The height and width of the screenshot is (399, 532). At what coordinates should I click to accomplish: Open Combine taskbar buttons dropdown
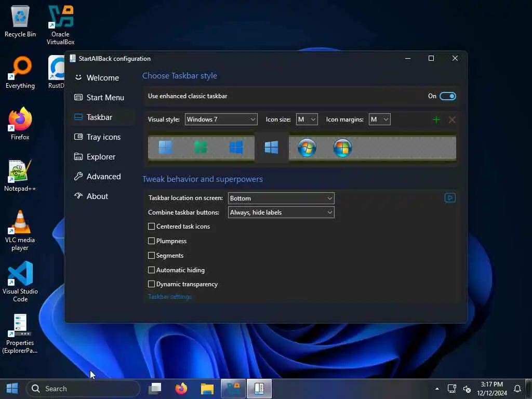[x=281, y=212]
